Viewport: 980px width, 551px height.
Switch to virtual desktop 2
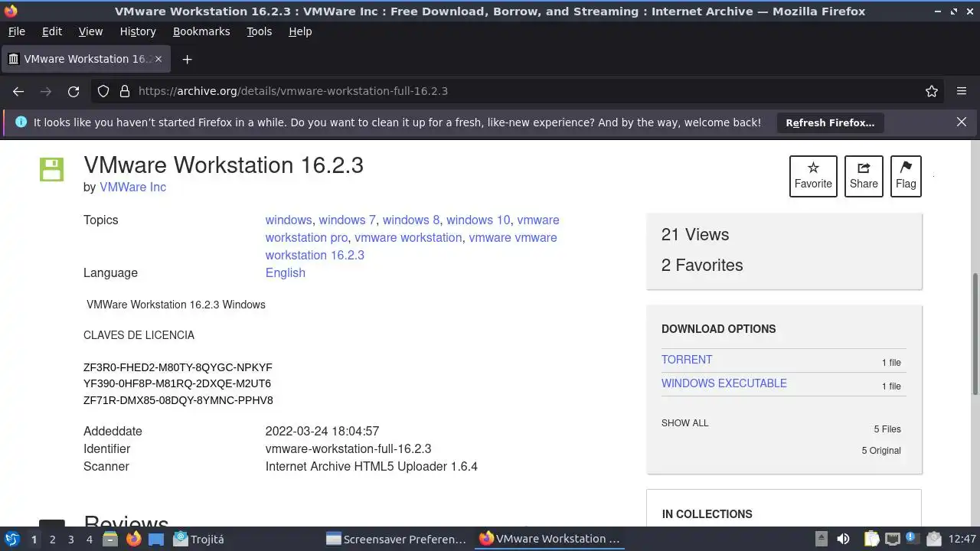(x=52, y=539)
